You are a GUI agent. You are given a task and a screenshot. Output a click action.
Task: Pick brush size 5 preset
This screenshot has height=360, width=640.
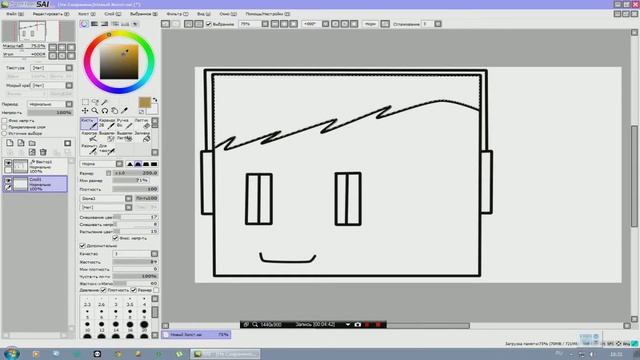click(87, 314)
